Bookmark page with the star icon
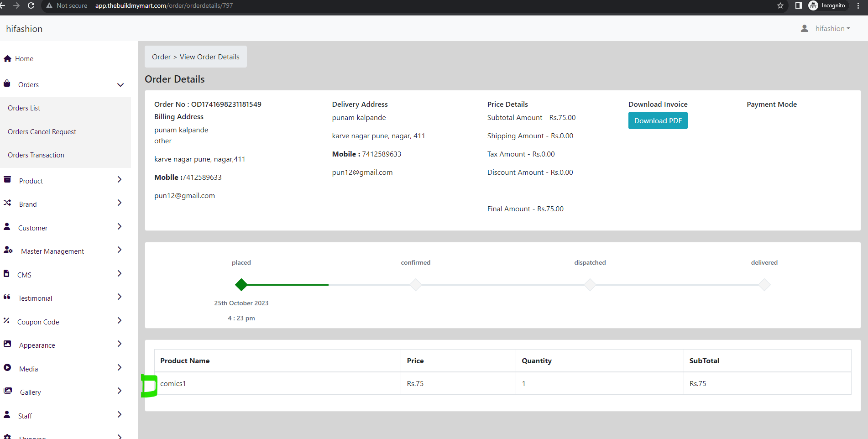868x439 pixels. tap(780, 5)
